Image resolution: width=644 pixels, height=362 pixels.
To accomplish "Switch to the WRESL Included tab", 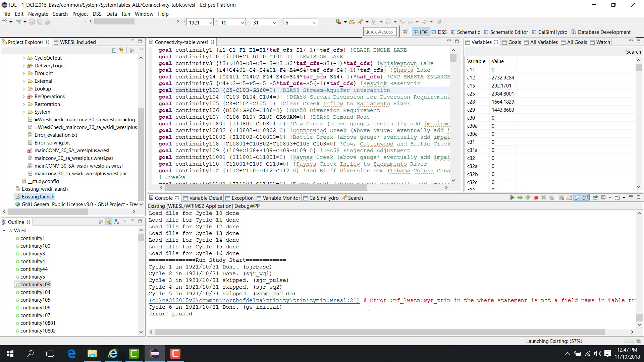I will [75, 42].
